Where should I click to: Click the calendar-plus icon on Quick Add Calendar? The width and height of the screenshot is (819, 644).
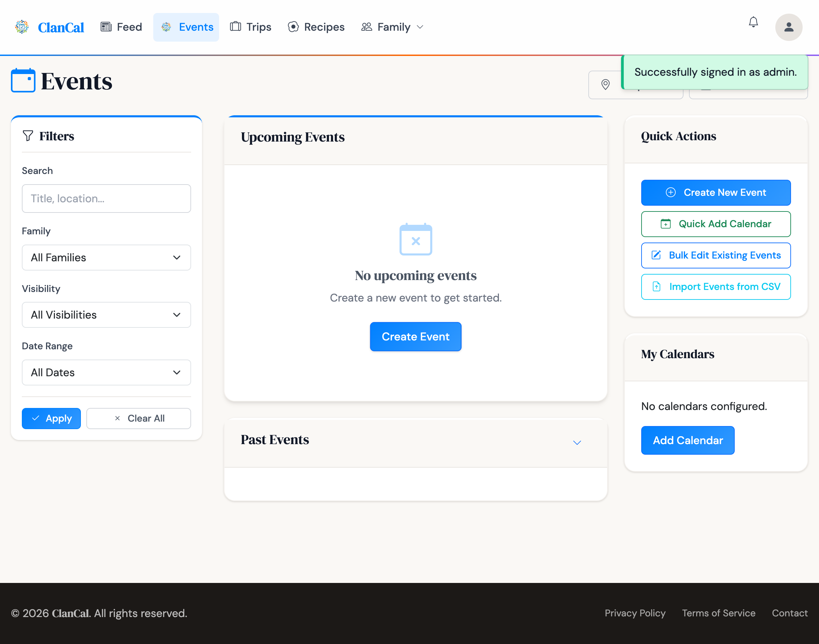[666, 223]
